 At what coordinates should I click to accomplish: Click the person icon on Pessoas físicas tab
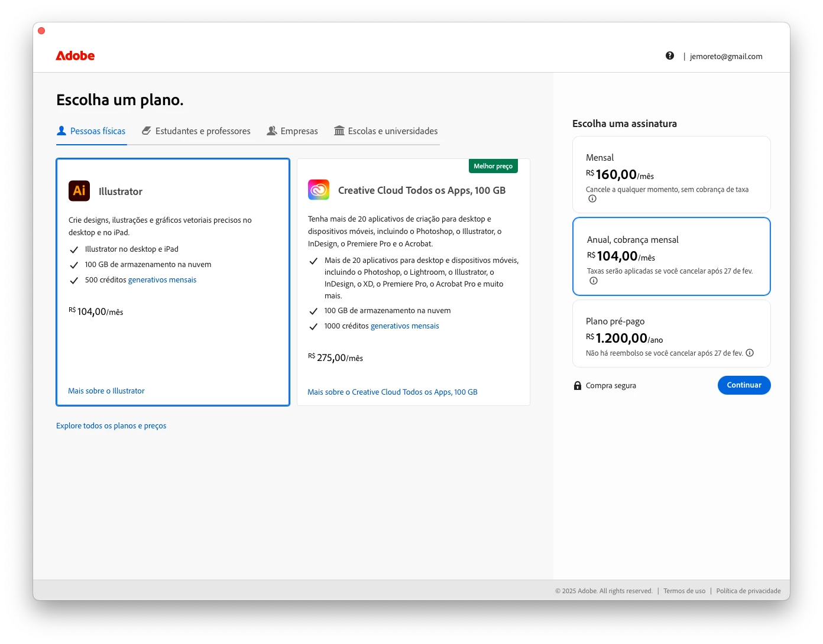tap(61, 131)
